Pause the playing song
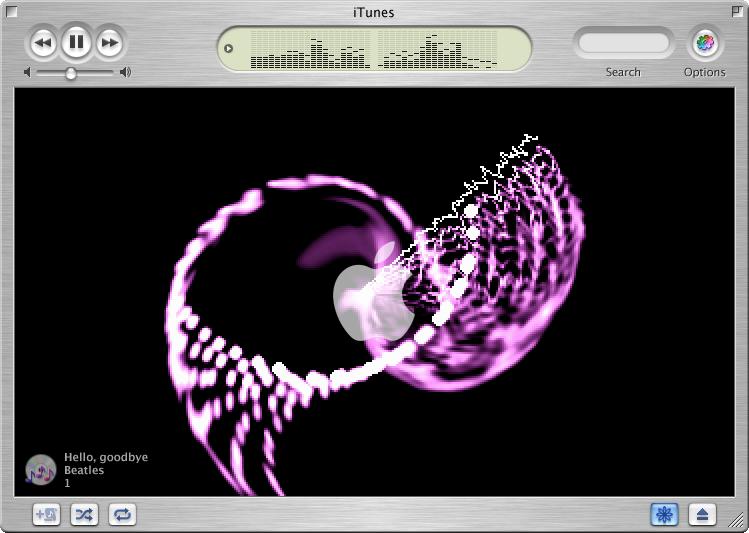Screen dimensions: 749x533 click(x=76, y=42)
